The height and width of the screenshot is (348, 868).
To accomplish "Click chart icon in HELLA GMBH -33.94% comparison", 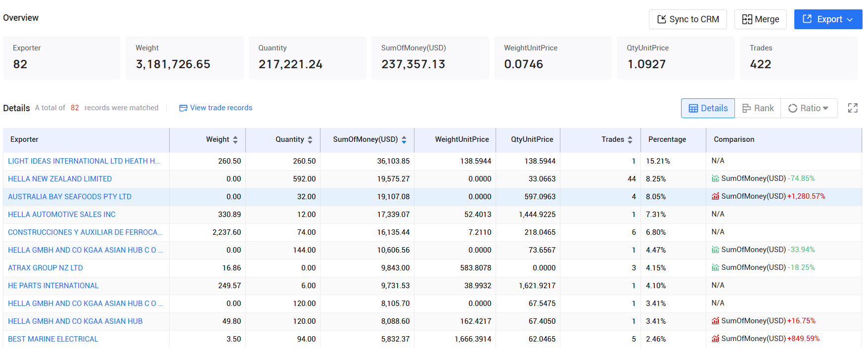I will coord(715,250).
